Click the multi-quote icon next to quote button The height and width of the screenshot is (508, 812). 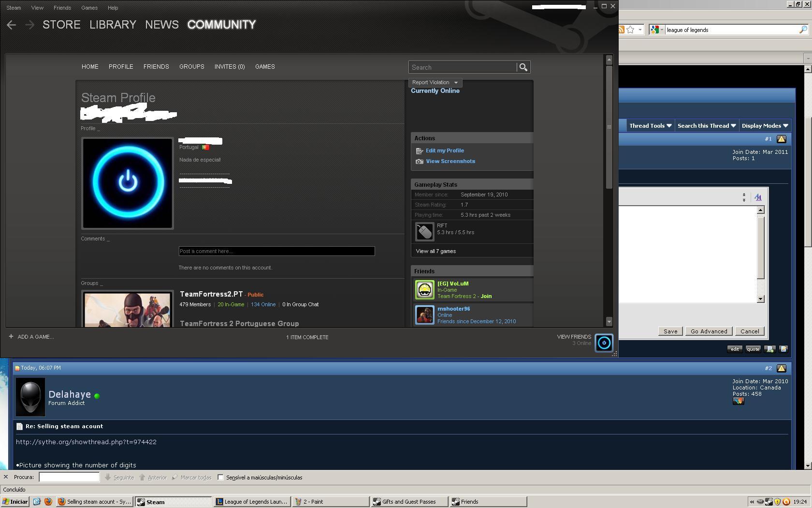[770, 349]
